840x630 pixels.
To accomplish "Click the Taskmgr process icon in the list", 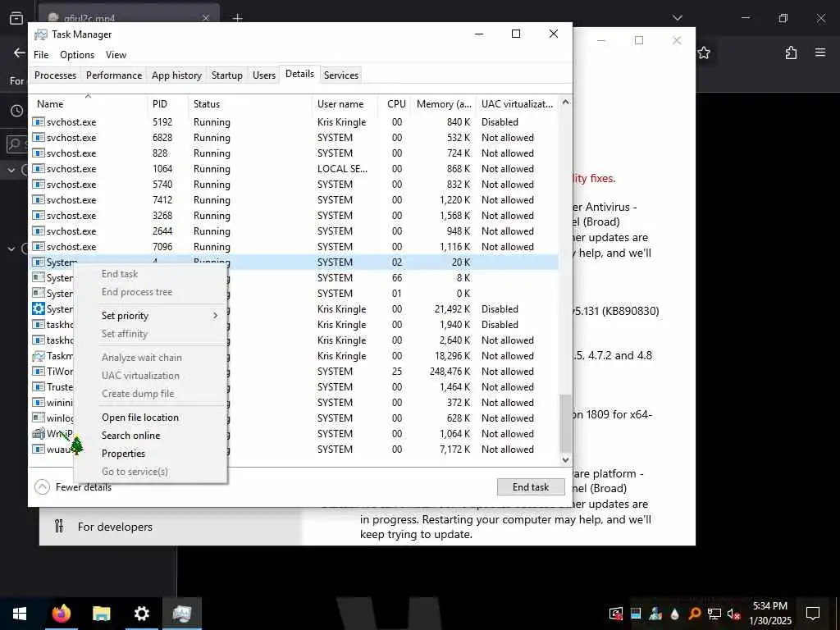I will pos(38,356).
